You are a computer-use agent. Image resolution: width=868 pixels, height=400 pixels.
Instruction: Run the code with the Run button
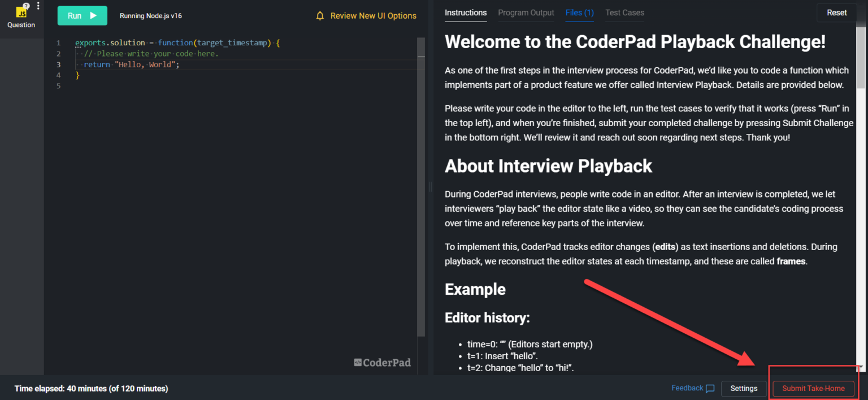82,16
